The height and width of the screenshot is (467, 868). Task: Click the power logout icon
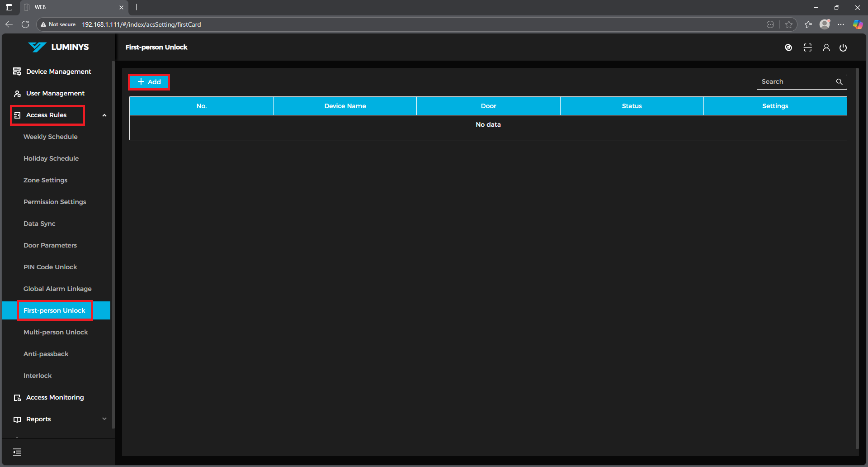click(843, 48)
